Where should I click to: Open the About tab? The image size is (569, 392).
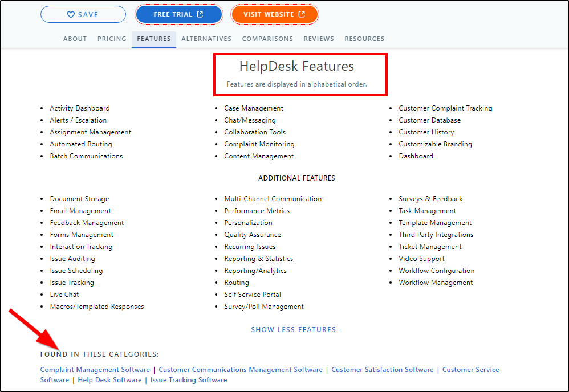75,39
